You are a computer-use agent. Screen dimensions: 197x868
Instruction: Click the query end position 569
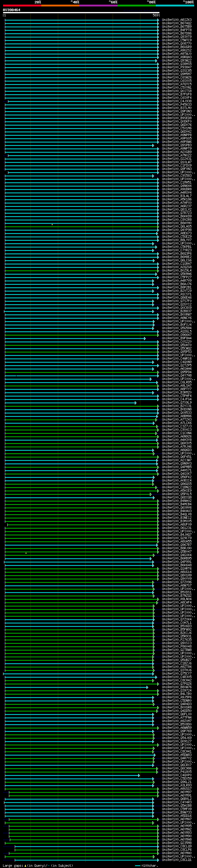point(155,15)
